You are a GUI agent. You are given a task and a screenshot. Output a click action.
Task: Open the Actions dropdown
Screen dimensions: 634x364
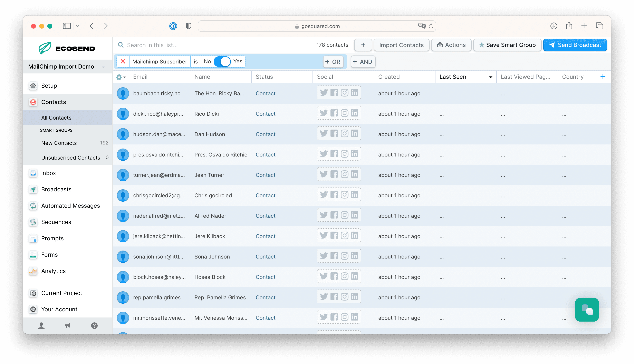[451, 45]
